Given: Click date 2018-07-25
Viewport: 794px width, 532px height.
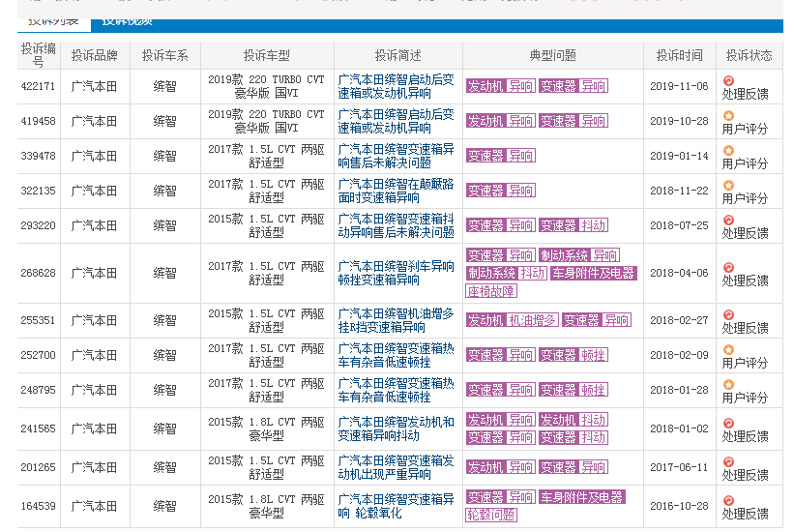Looking at the screenshot, I should pos(679,225).
